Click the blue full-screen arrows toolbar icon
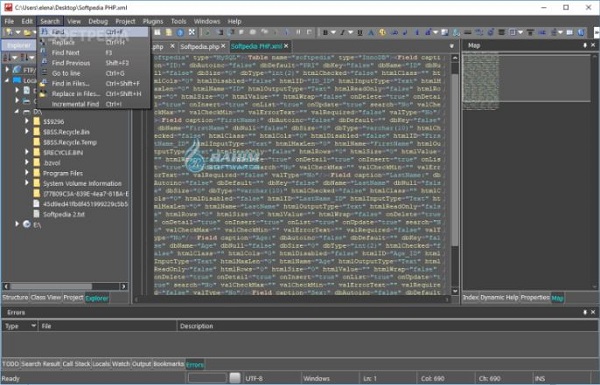The width and height of the screenshot is (600, 385). pos(192,33)
